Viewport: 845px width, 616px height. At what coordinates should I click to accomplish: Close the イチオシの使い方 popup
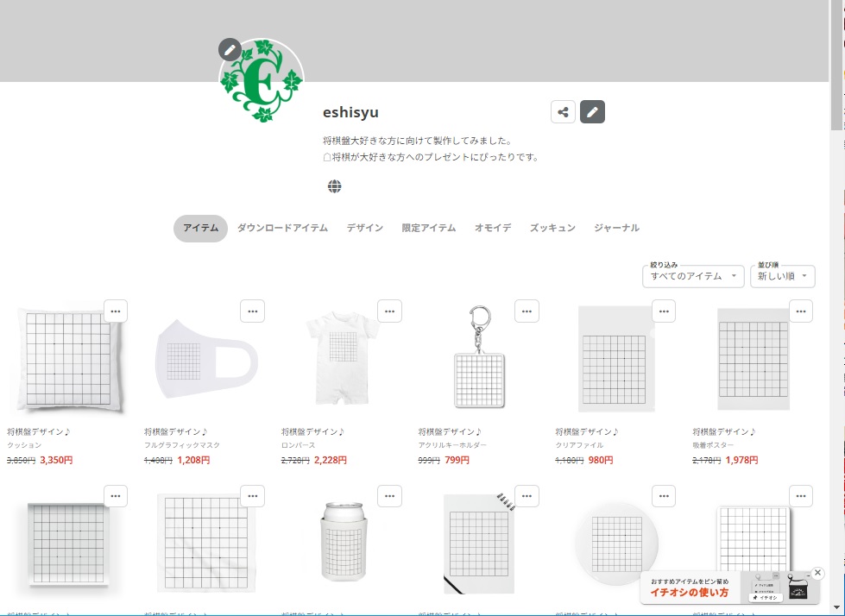[x=817, y=573]
